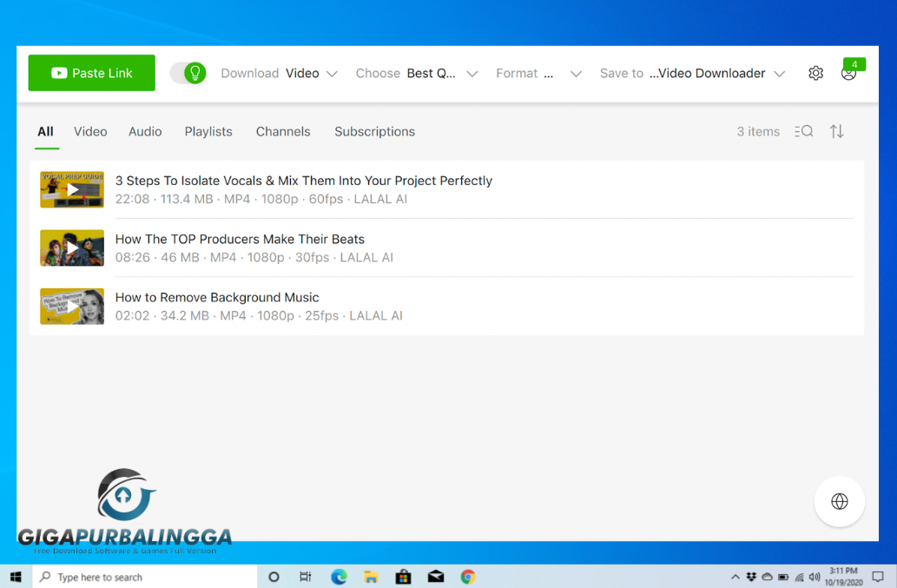Image resolution: width=897 pixels, height=588 pixels.
Task: Open the Playlists tab
Action: coord(208,131)
